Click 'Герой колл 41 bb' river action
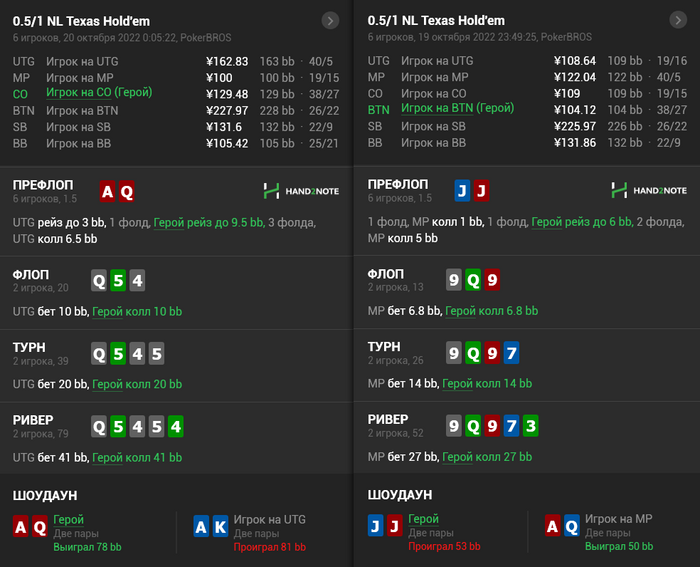This screenshot has width=700, height=567. (137, 458)
